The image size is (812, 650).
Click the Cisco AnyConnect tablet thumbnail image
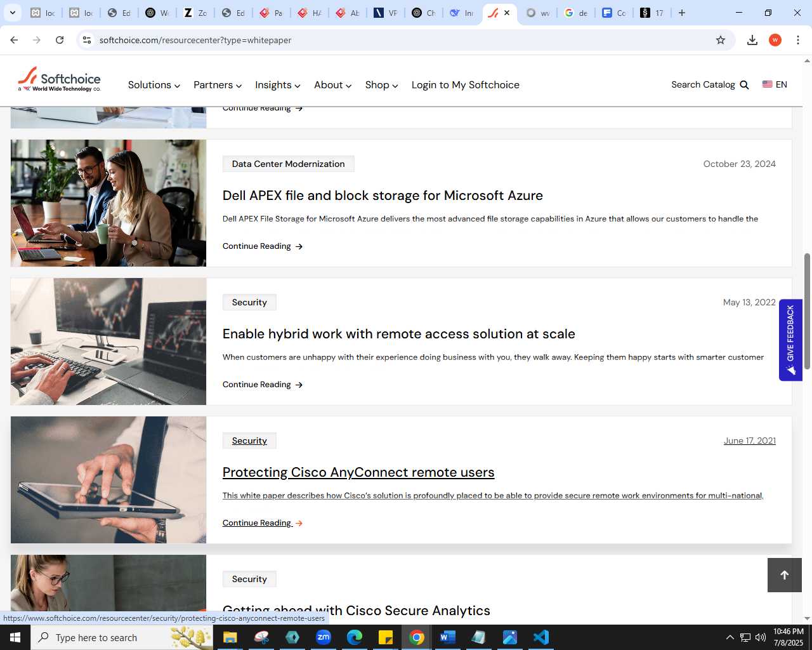(x=108, y=480)
